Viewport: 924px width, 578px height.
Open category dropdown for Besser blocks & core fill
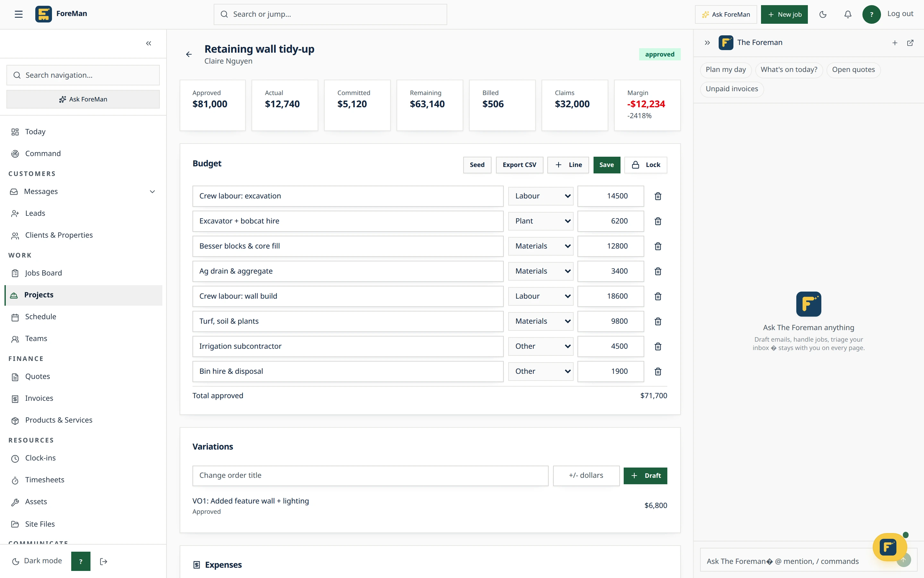(541, 246)
